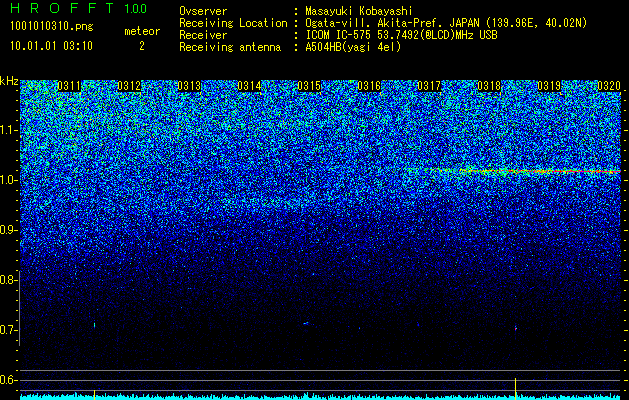Click the cyan signal level strip at bottom
629x400 pixels.
(321, 397)
